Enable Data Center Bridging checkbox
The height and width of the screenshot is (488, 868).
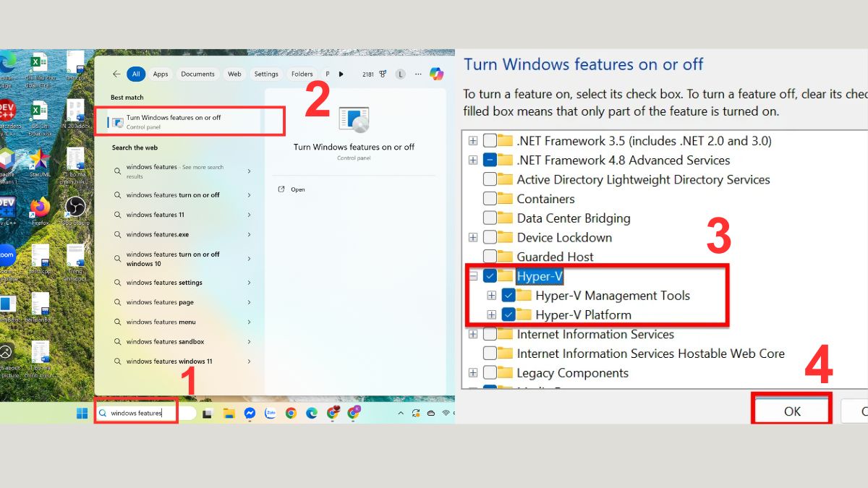[490, 218]
